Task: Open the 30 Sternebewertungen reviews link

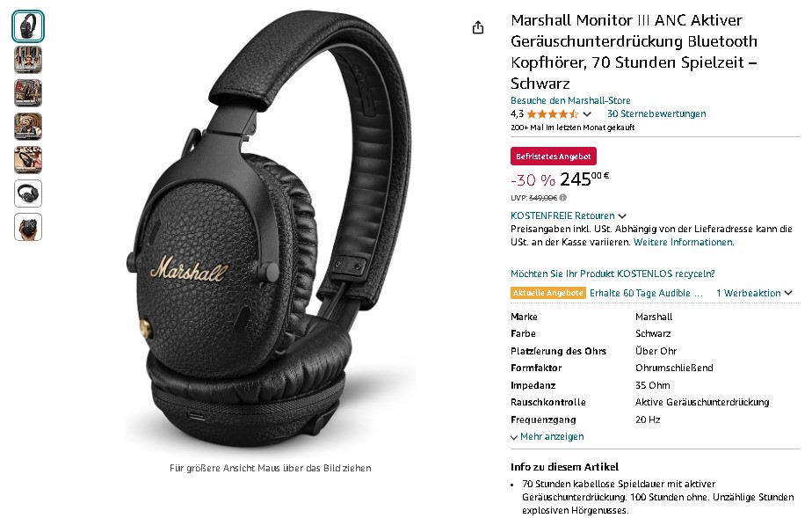Action: pos(656,113)
